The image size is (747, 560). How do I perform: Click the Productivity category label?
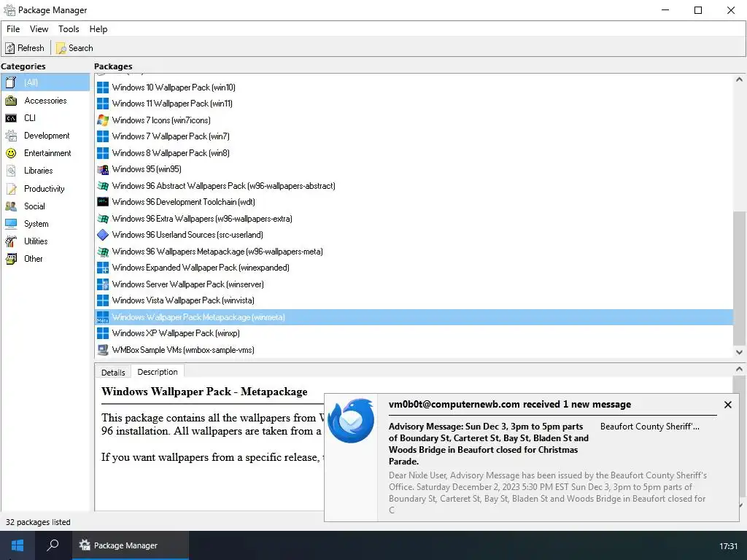pos(44,189)
